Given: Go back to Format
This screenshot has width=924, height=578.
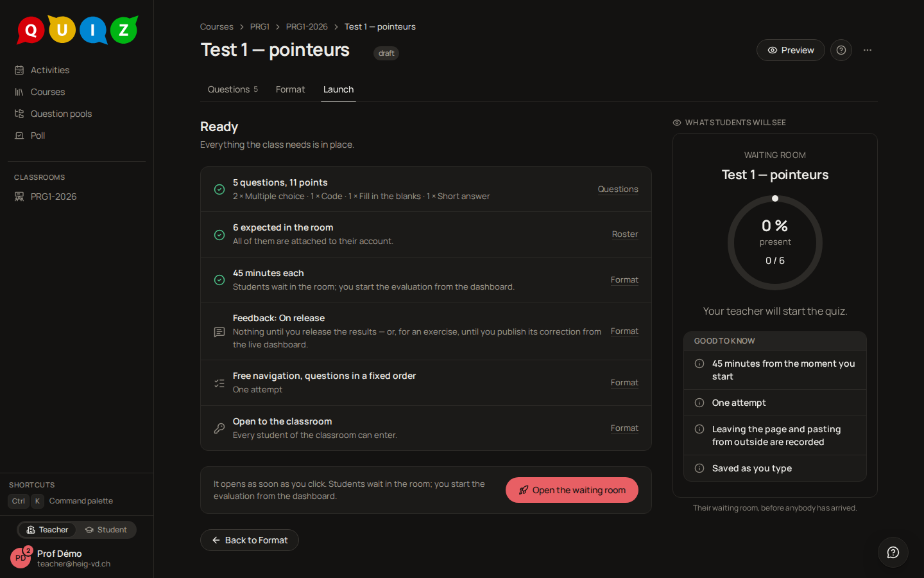Looking at the screenshot, I should coord(250,540).
